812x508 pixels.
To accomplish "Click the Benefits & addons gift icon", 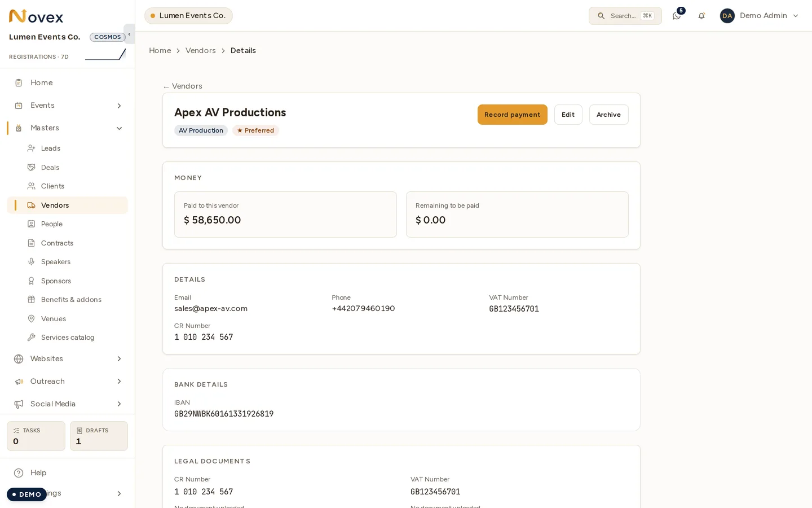I will pyautogui.click(x=32, y=300).
